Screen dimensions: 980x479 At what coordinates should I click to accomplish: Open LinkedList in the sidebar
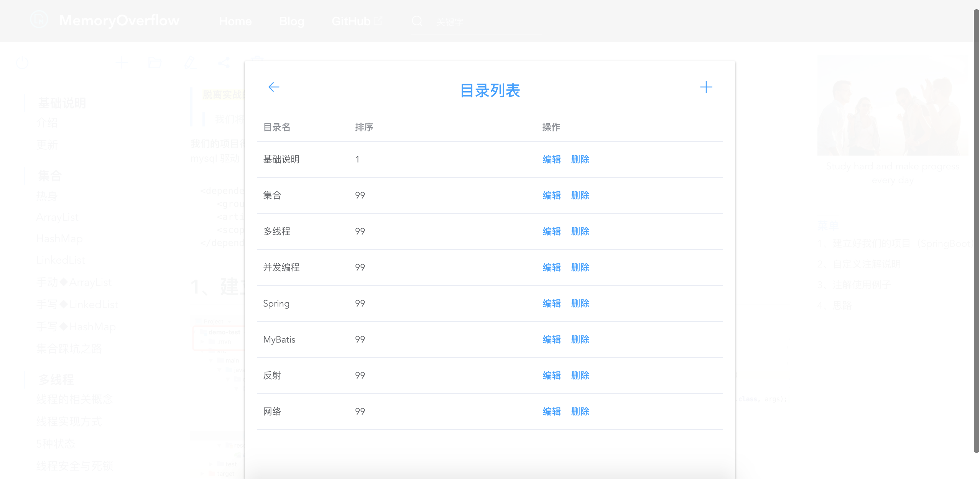click(61, 261)
